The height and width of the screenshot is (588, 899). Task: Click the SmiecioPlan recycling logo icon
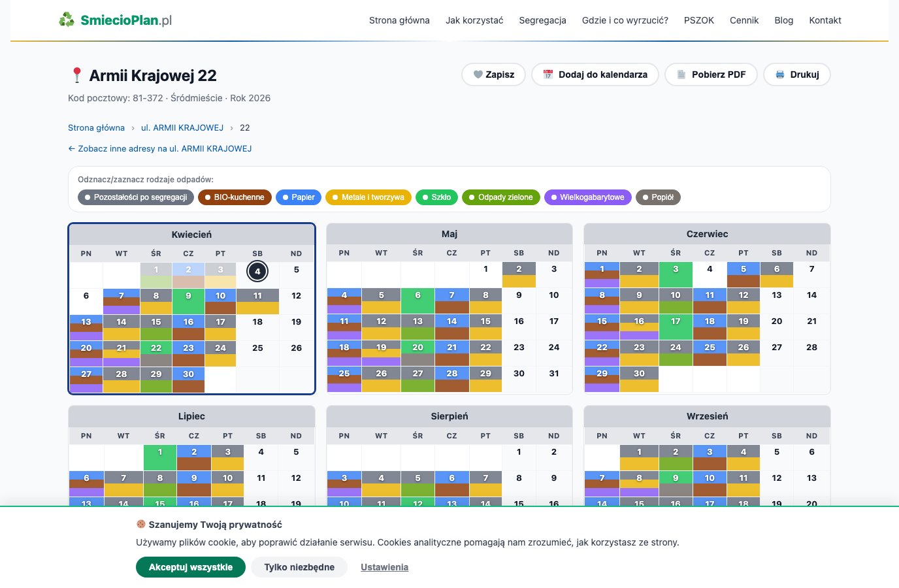click(x=67, y=20)
